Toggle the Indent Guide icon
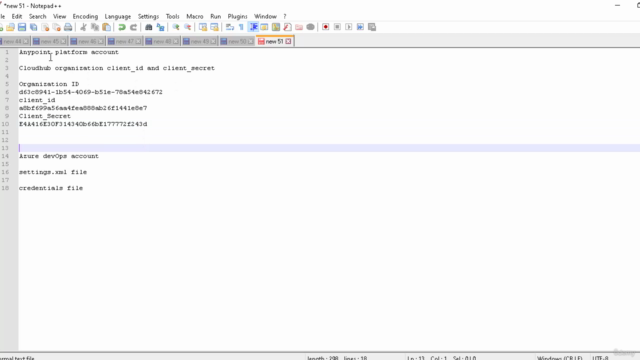This screenshot has width=640, height=360. pyautogui.click(x=253, y=27)
